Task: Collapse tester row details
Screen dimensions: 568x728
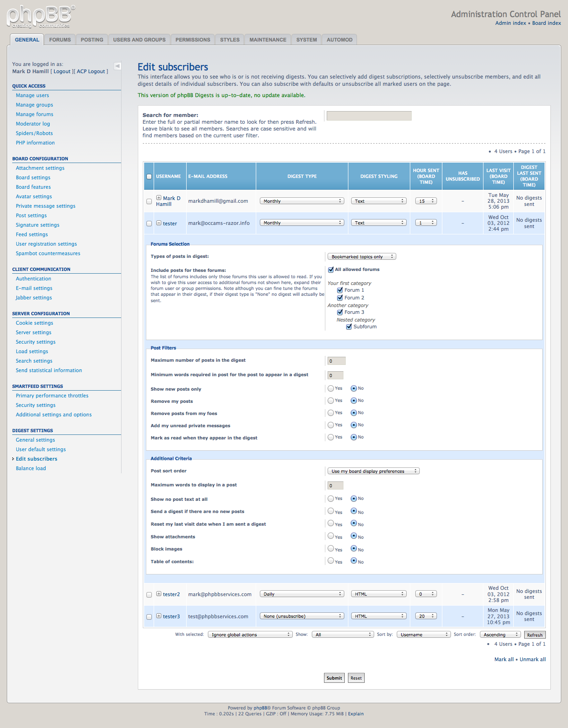Action: click(x=159, y=223)
